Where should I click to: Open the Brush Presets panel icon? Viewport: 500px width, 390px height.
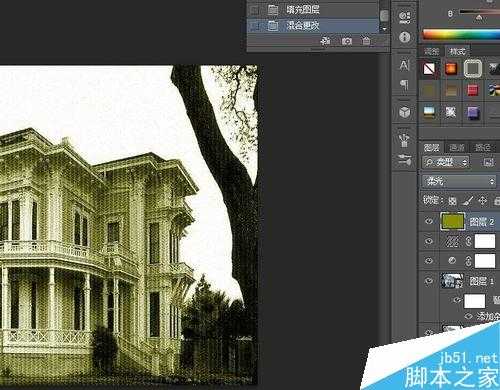click(404, 140)
